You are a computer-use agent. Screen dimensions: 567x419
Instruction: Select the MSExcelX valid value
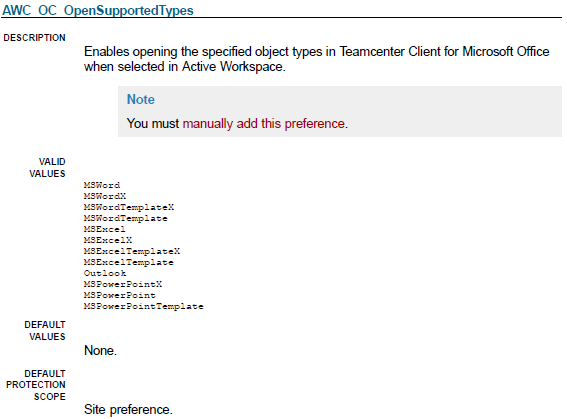pyautogui.click(x=108, y=240)
